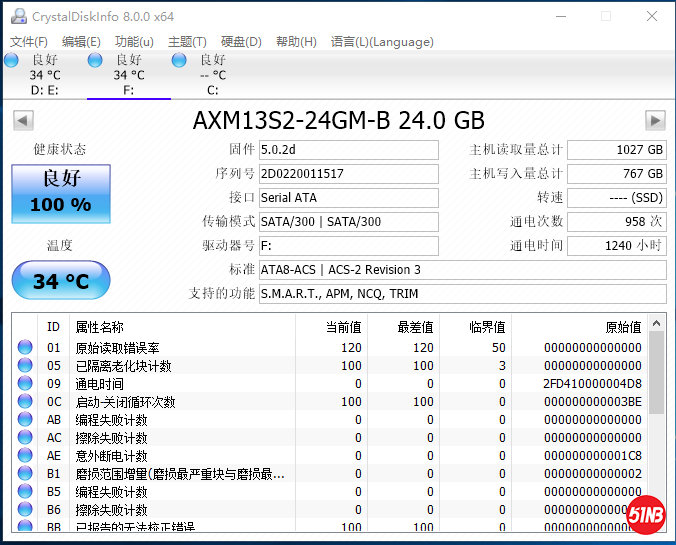Viewport: 676px width, 545px height.
Task: Click the previous disk left arrow button
Action: coord(22,121)
